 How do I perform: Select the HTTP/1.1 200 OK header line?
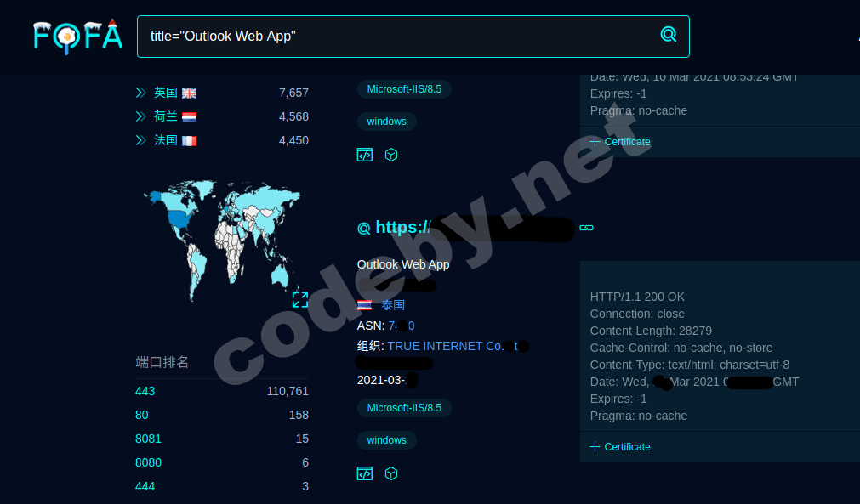point(637,297)
